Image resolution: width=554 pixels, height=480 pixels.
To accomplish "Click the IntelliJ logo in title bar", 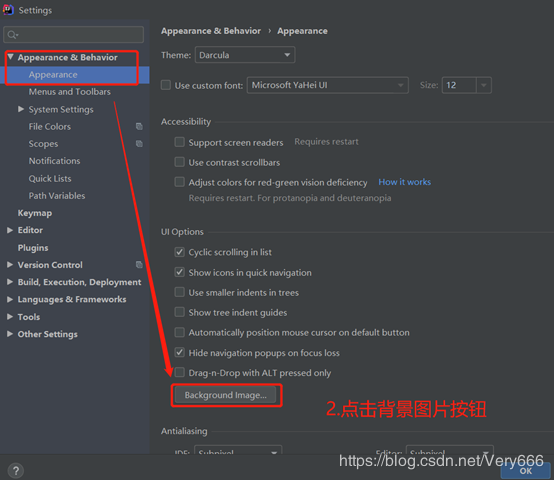I will pyautogui.click(x=8, y=10).
